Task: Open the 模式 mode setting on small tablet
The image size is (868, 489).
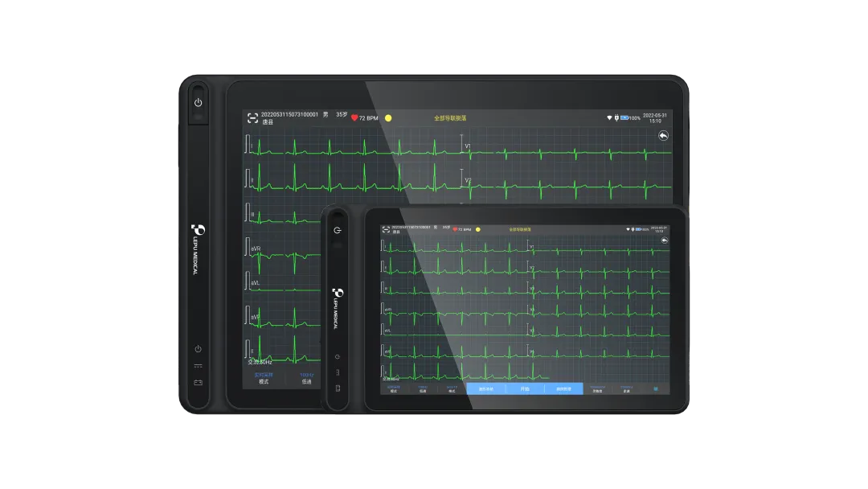Action: 394,389
